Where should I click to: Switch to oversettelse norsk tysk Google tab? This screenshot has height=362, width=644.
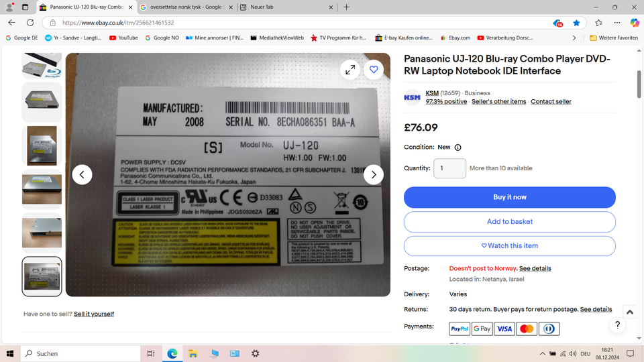click(187, 7)
